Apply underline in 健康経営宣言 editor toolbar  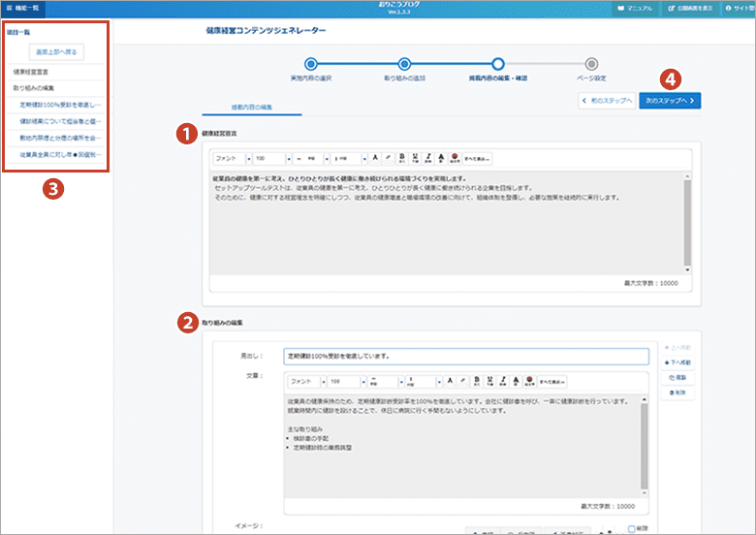pyautogui.click(x=415, y=158)
